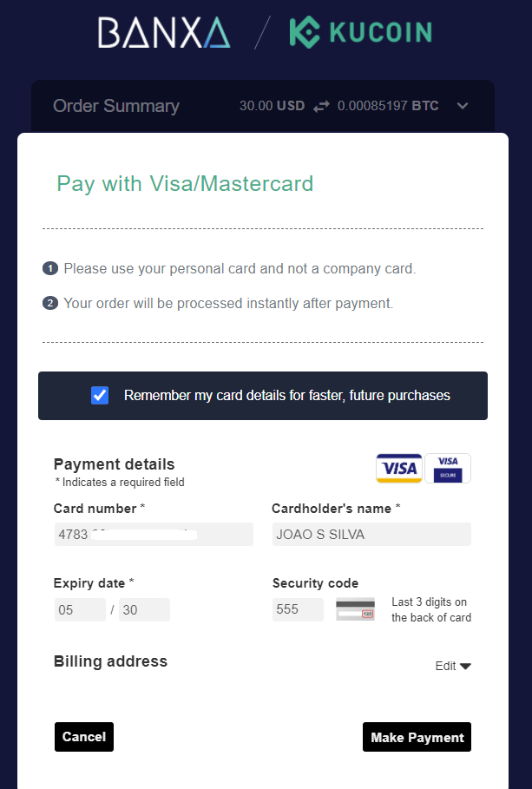Click the Pay with Visa/Mastercard heading
Screen dimensions: 532x789
185,183
